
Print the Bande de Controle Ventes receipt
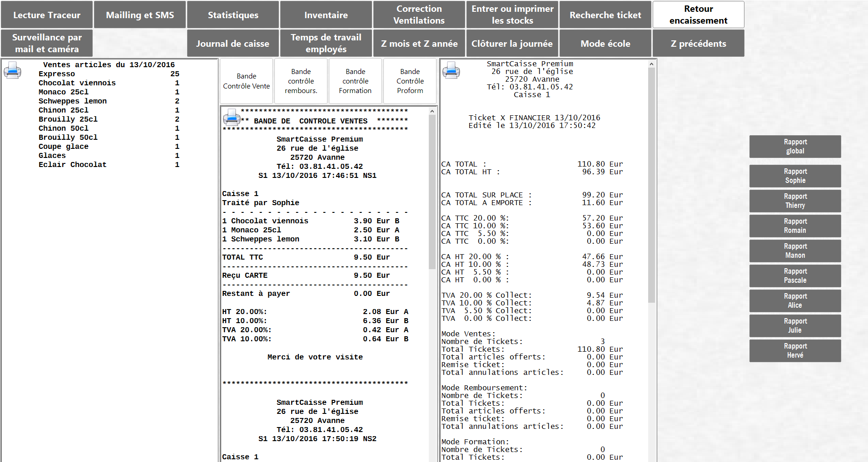coord(232,118)
